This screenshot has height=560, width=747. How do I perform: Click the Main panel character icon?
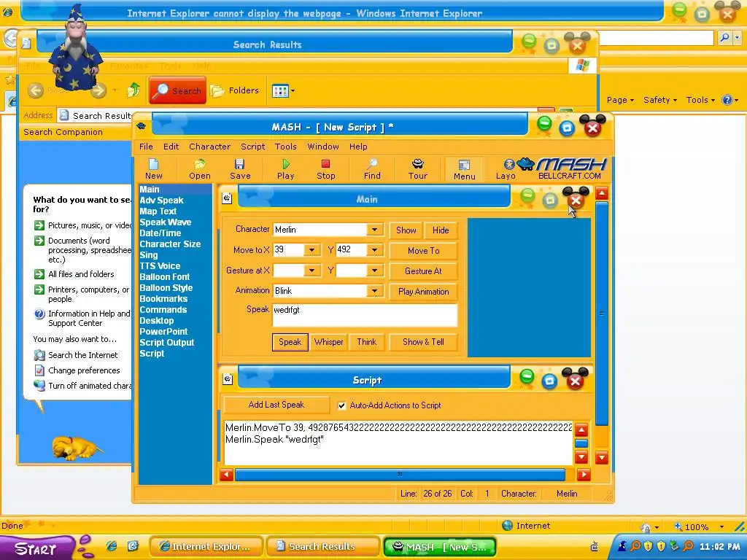(x=228, y=198)
